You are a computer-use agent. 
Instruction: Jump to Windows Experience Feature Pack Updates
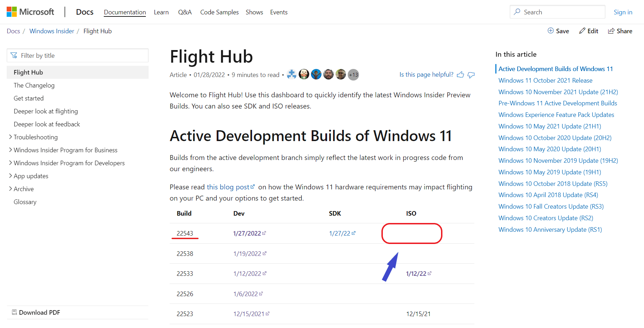point(556,115)
